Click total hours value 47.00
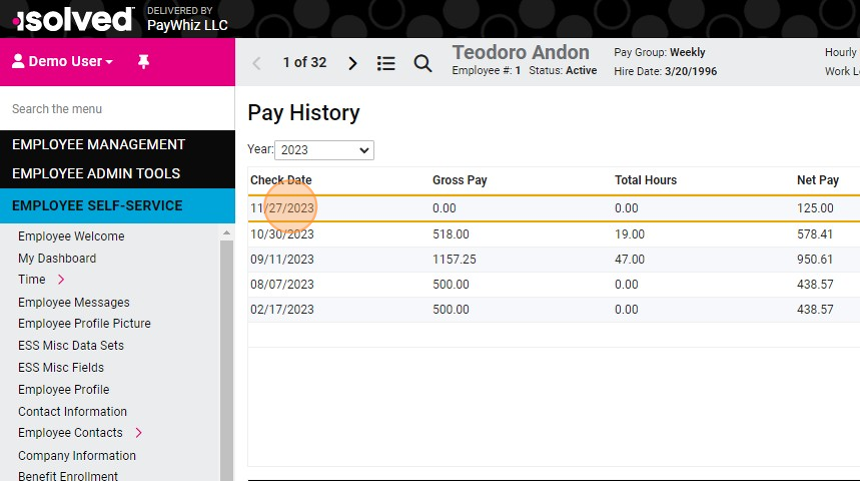860x481 pixels. point(630,259)
